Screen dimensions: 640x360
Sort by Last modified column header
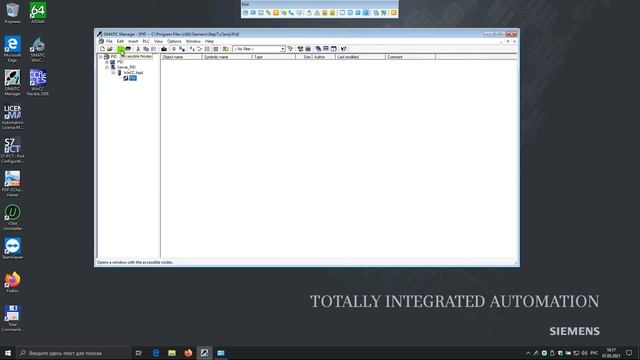(360, 57)
